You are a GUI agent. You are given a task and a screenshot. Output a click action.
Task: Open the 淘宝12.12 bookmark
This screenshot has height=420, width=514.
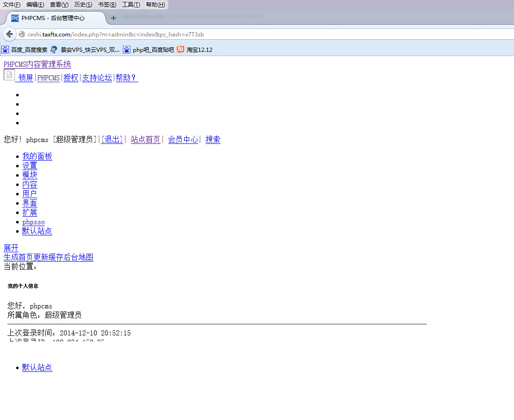195,50
